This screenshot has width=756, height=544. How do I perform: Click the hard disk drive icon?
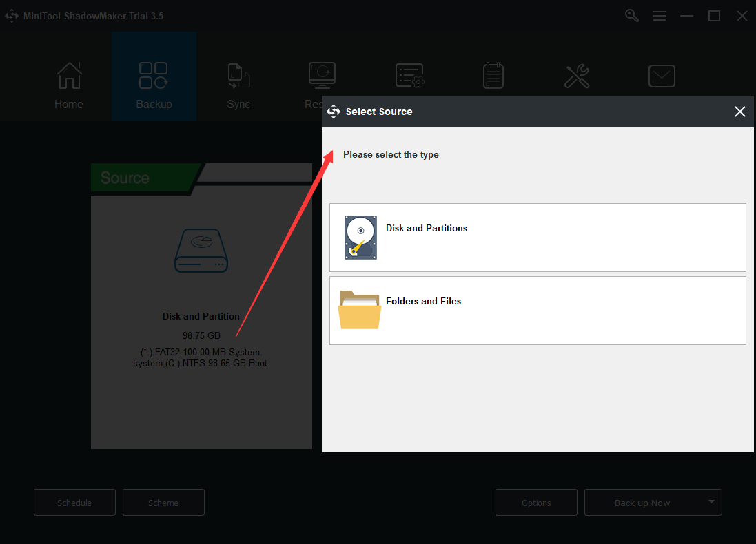tap(360, 237)
